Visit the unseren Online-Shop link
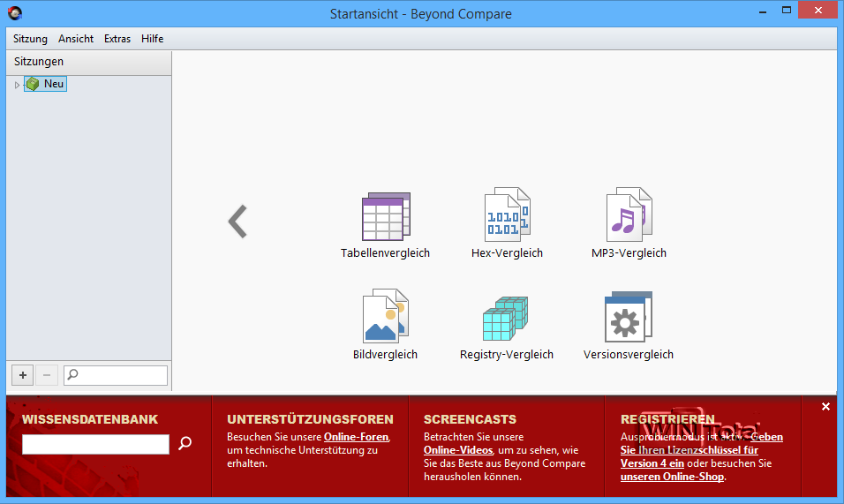This screenshot has height=504, width=844. pyautogui.click(x=672, y=477)
